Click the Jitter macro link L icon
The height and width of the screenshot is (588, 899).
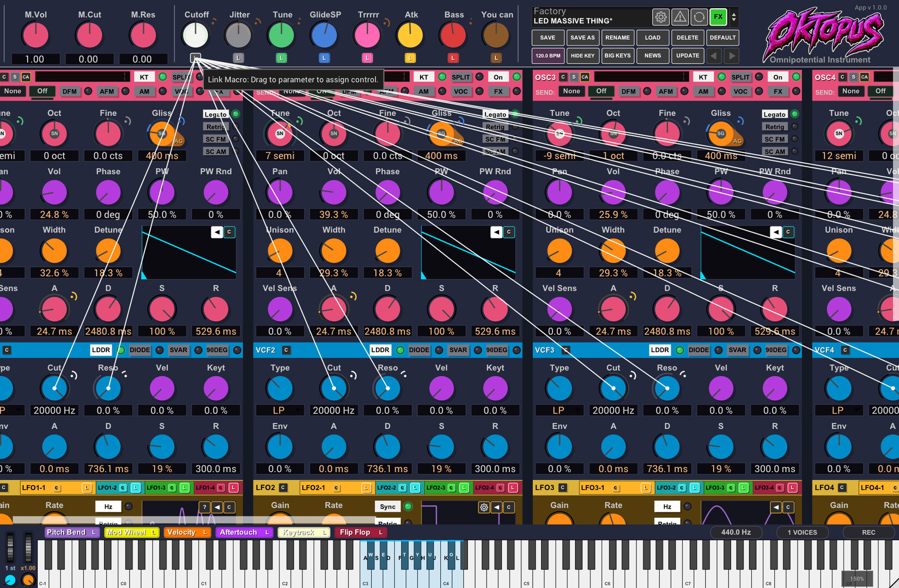(238, 58)
